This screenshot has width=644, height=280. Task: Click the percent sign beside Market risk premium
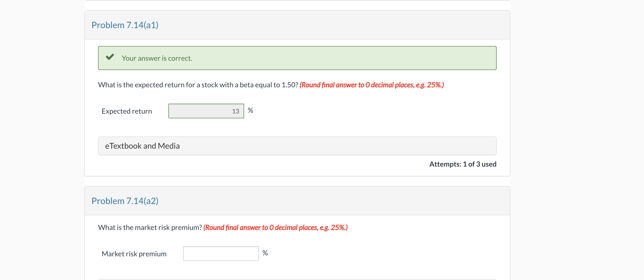click(x=265, y=253)
